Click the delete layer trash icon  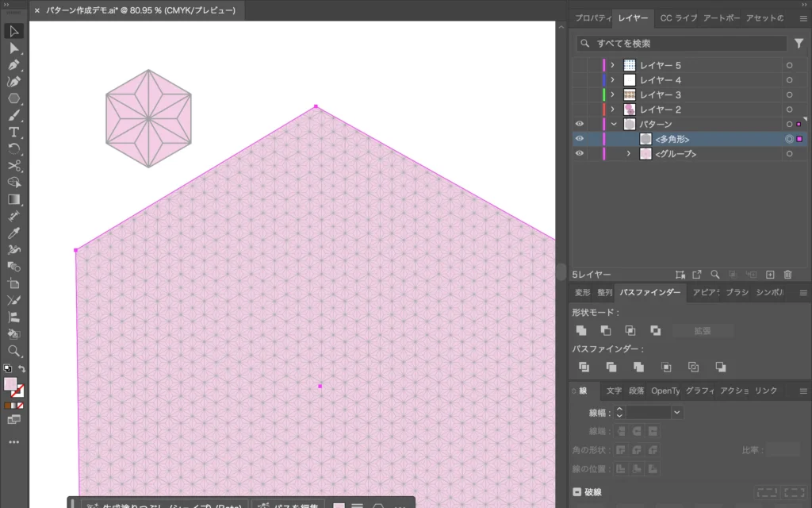coord(787,275)
